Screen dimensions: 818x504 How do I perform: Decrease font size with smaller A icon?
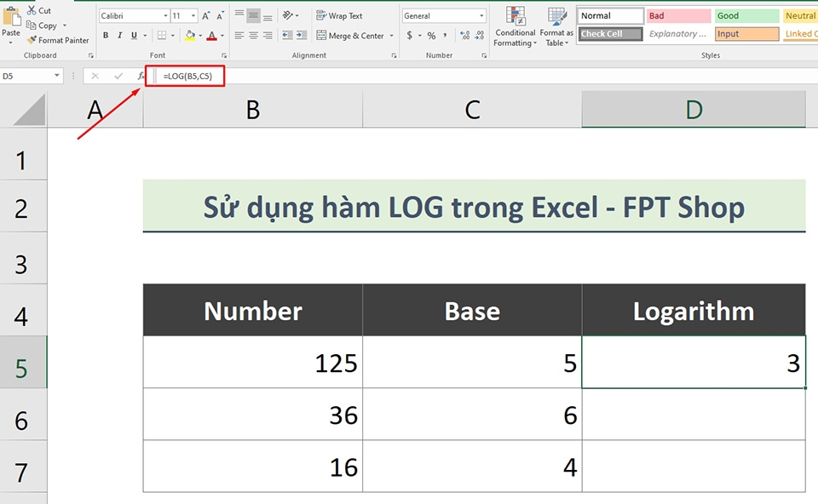click(220, 16)
